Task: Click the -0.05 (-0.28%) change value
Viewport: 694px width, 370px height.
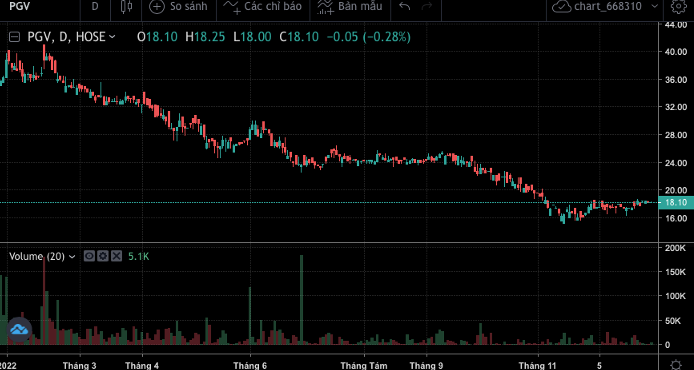Action: (369, 37)
